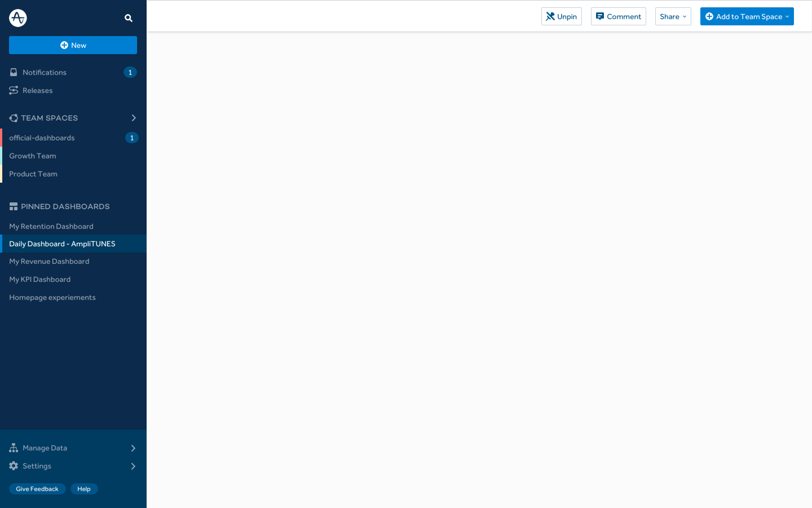
Task: Click the Settings gear icon
Action: tap(14, 466)
